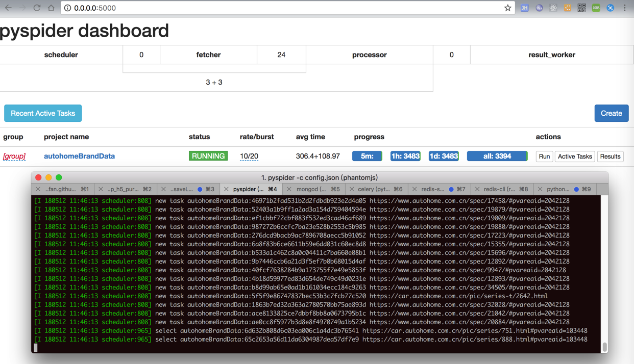Image resolution: width=634 pixels, height=364 pixels.
Task: View Results of autohomeBrandData
Action: tap(610, 157)
